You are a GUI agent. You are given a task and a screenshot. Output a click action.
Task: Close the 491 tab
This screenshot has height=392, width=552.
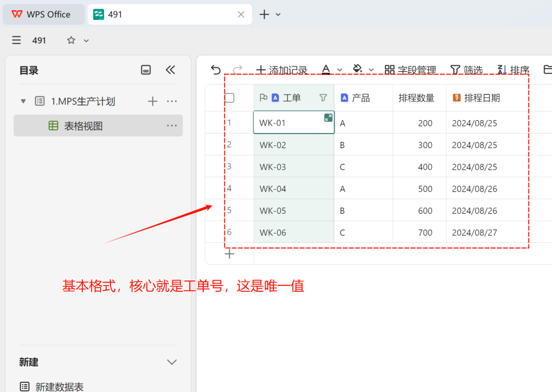pos(241,15)
